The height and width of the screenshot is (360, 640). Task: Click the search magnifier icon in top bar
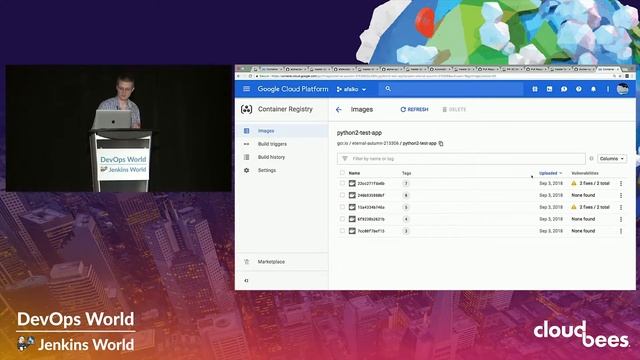pyautogui.click(x=388, y=89)
